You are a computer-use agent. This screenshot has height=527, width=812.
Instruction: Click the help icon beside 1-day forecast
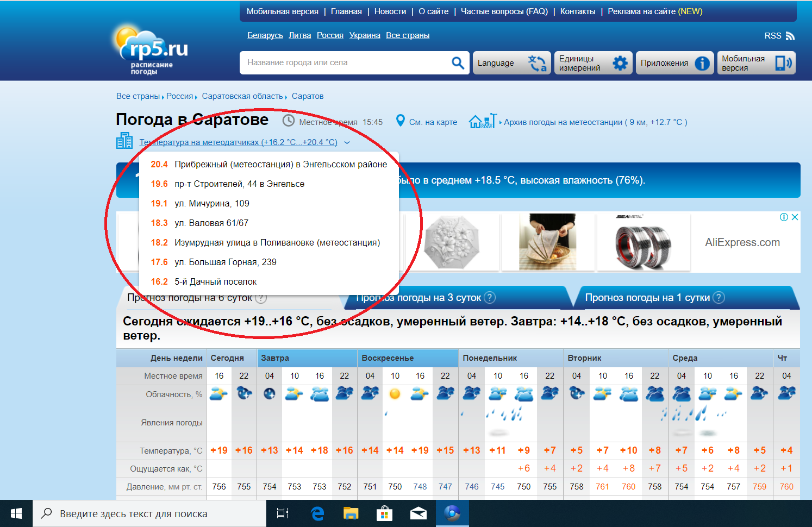(x=719, y=297)
